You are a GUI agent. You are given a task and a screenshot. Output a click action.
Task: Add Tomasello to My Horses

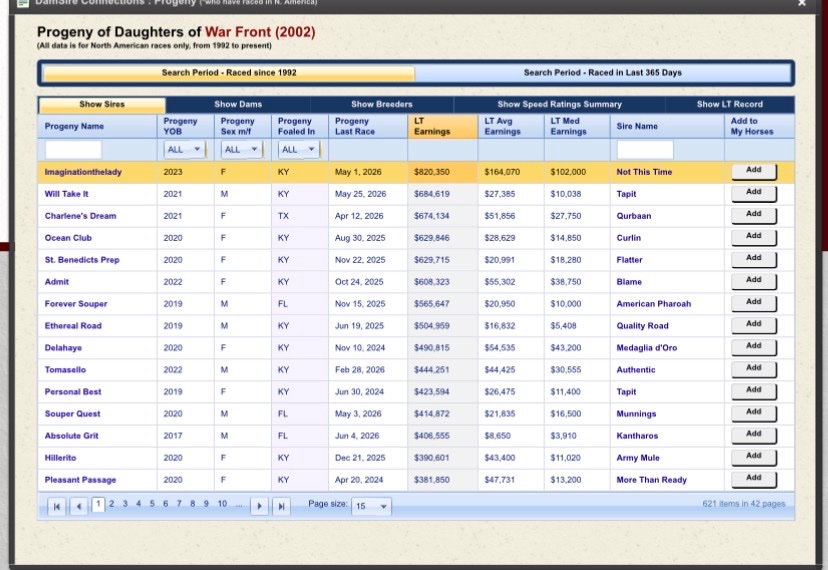click(x=754, y=370)
